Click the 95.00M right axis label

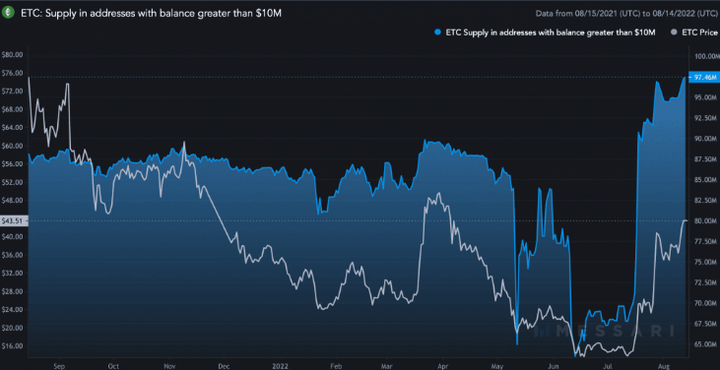click(x=706, y=98)
